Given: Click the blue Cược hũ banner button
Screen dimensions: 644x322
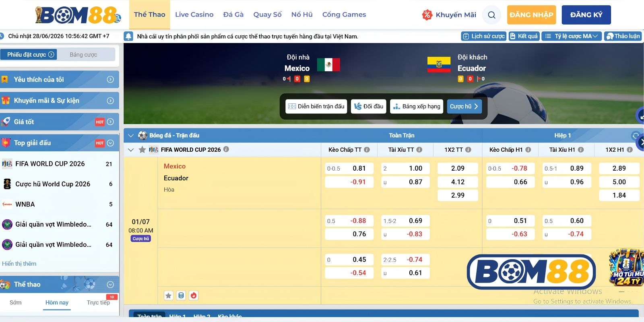Looking at the screenshot, I should click(x=464, y=106).
